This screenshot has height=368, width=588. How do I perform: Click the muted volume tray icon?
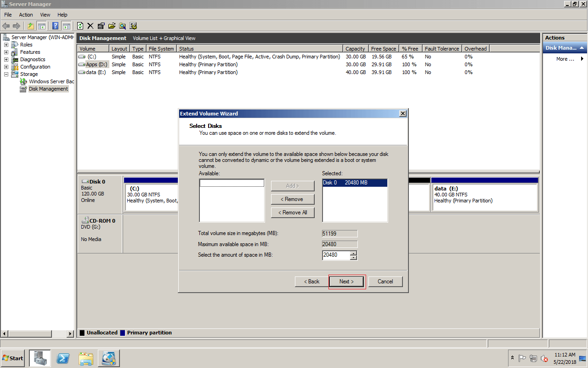point(544,358)
